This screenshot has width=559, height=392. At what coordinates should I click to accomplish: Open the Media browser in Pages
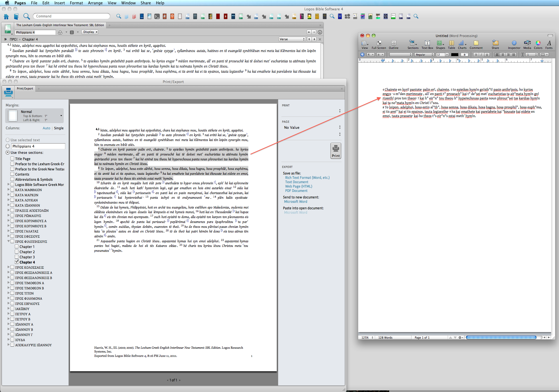click(x=527, y=45)
